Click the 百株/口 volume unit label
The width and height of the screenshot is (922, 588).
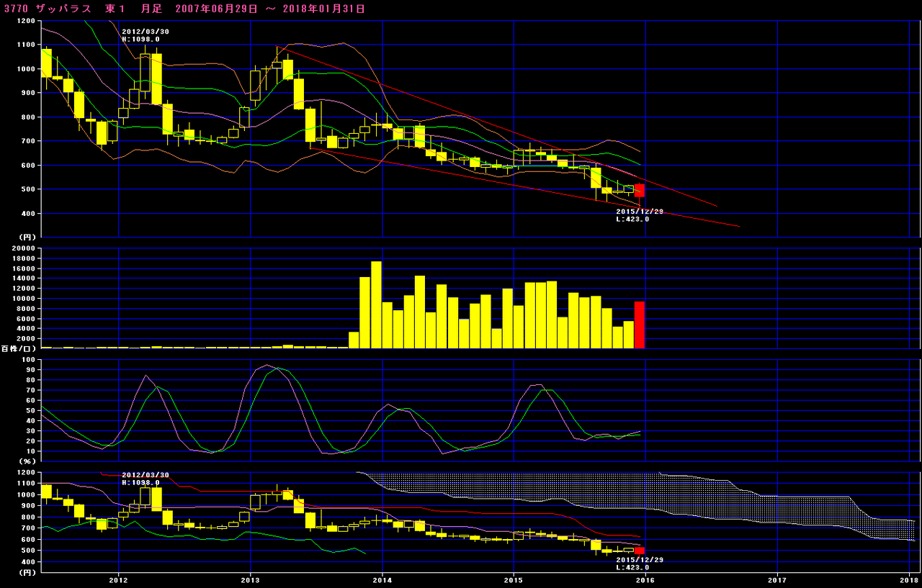click(x=18, y=348)
